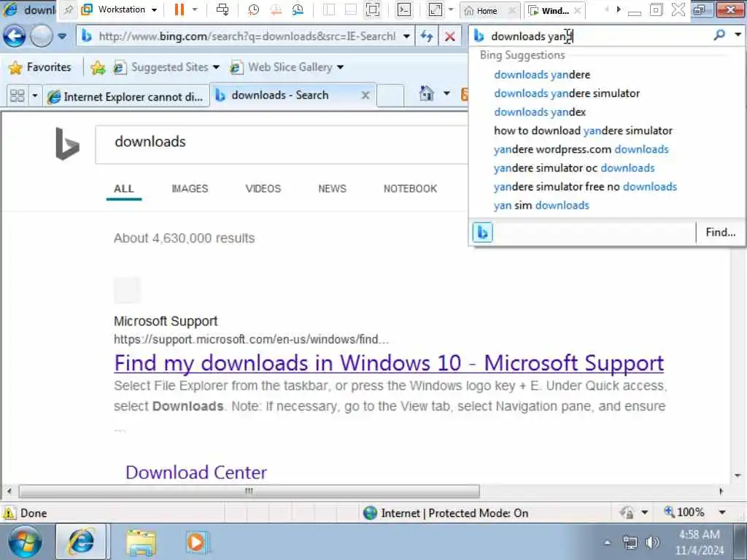747x560 pixels.
Task: Launch Windows Media Player from taskbar
Action: tap(196, 542)
